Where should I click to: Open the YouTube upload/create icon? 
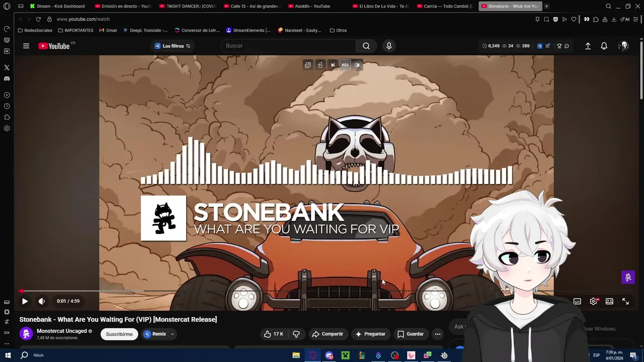[x=588, y=46]
